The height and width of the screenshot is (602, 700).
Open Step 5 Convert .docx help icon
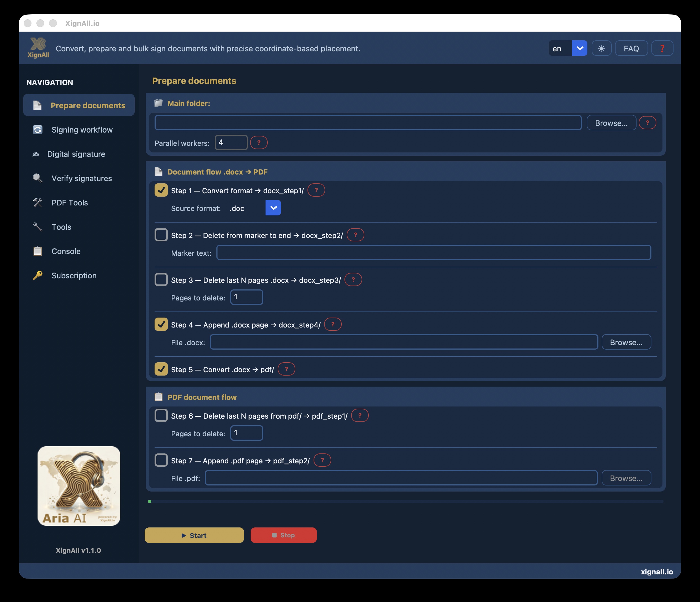pyautogui.click(x=287, y=369)
